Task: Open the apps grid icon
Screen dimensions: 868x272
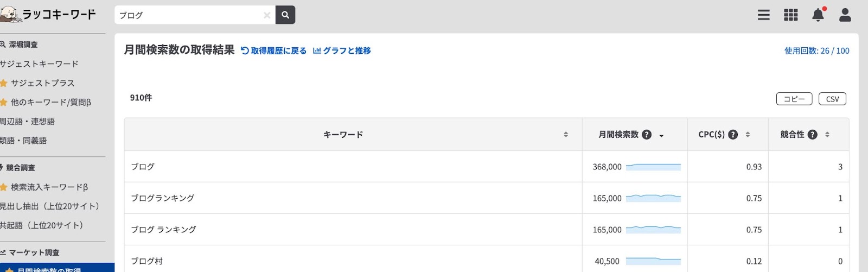Action: 791,15
